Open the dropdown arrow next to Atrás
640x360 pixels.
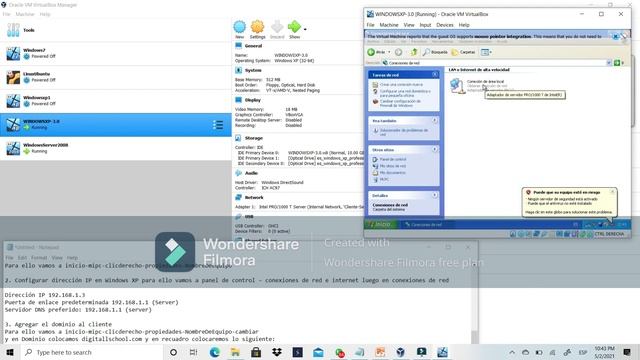point(389,52)
